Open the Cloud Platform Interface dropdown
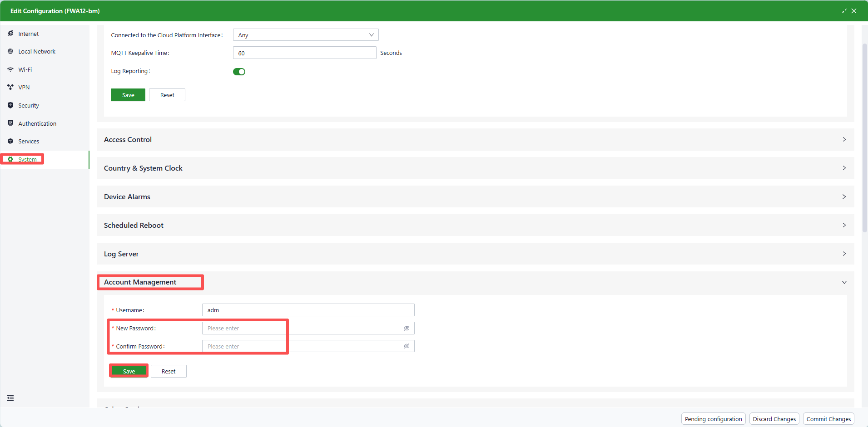This screenshot has height=427, width=868. click(x=306, y=35)
